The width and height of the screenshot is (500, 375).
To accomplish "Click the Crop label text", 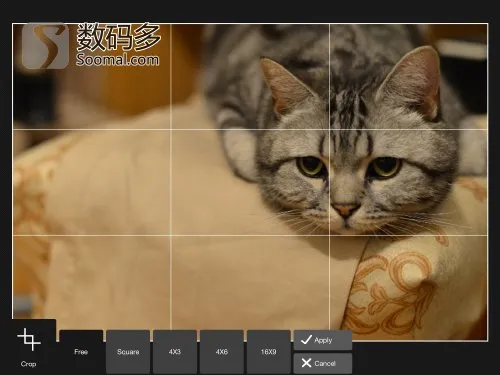I will tap(28, 364).
